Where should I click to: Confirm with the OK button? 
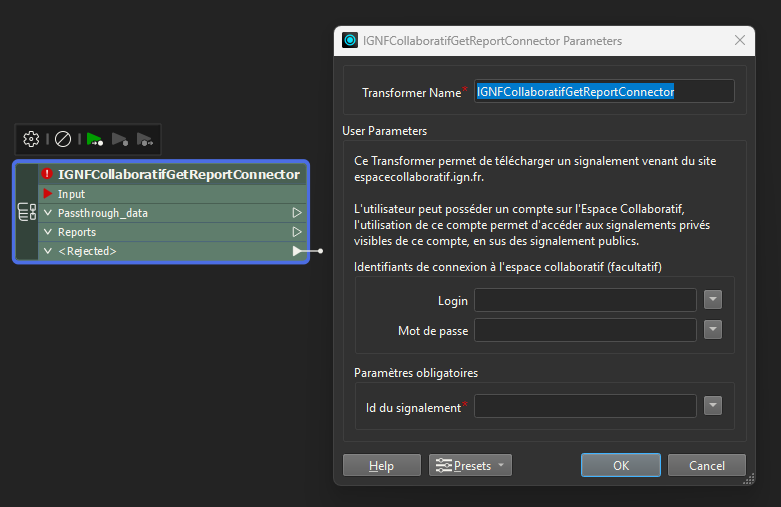[621, 465]
